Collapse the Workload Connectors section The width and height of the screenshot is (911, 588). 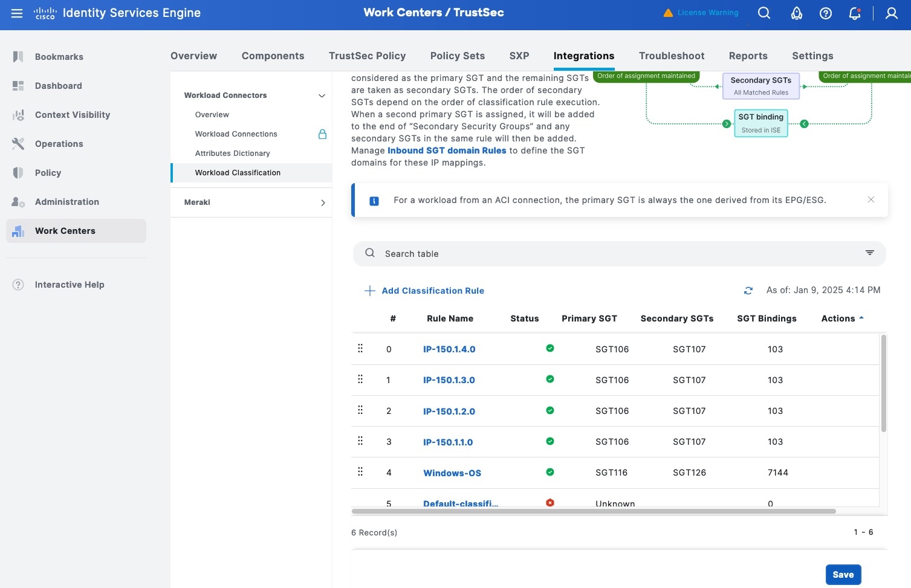click(x=322, y=95)
